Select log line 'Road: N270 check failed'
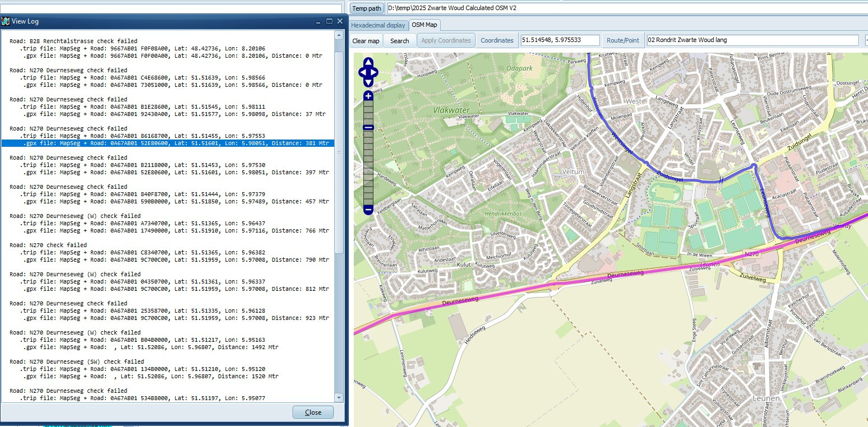Viewport: 868px width, 427px height. pyautogui.click(x=48, y=245)
